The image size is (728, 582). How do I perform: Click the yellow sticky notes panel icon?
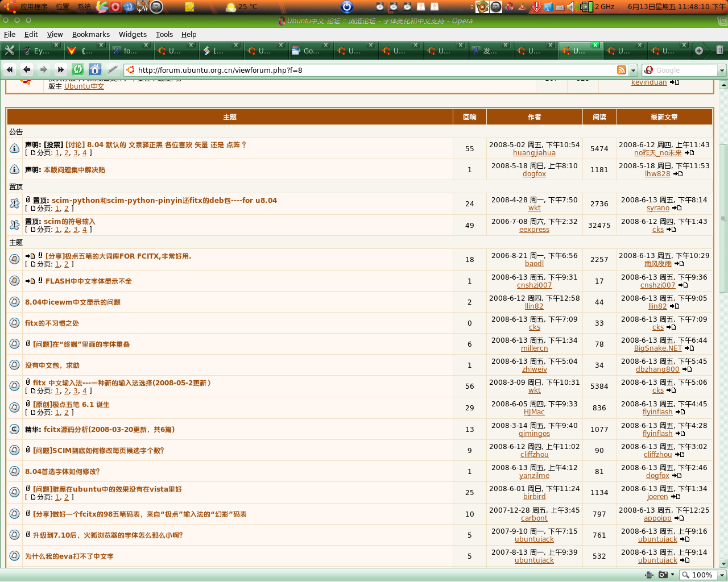click(x=190, y=7)
